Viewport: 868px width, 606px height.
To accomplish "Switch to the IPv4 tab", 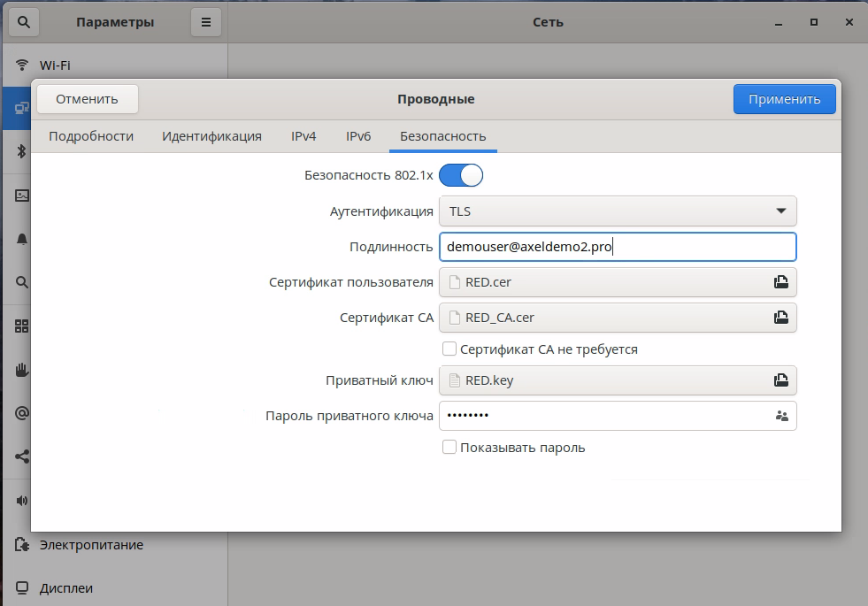I will coord(303,136).
